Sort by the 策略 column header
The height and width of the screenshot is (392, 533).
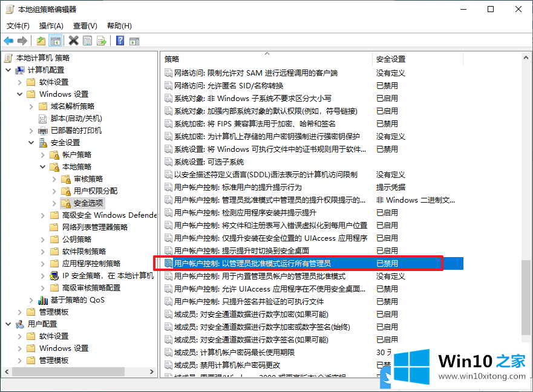tap(267, 59)
